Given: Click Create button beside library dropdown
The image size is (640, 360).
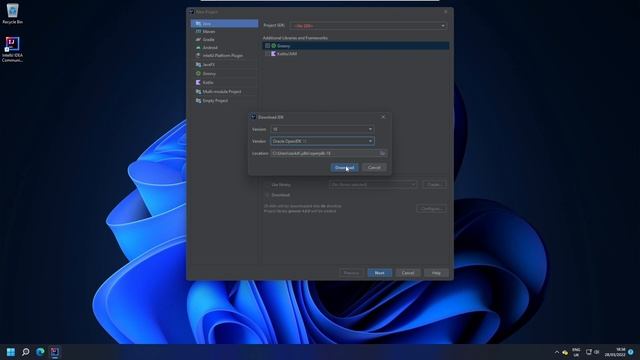Looking at the screenshot, I should coord(434,185).
